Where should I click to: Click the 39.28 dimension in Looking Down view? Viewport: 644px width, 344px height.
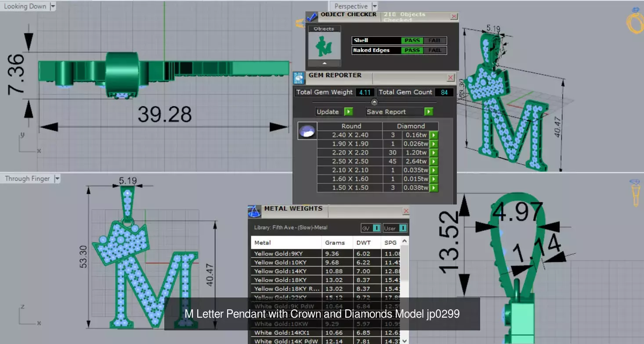[x=164, y=115]
